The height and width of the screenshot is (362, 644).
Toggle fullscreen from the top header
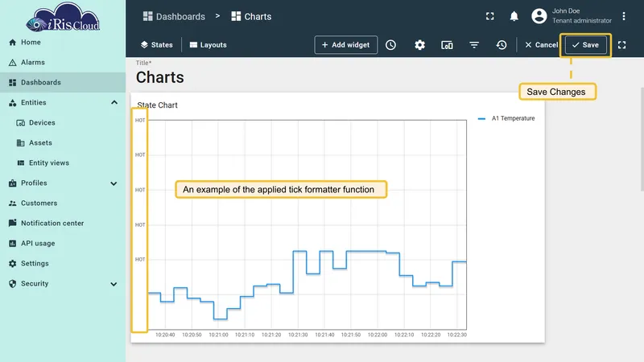(x=490, y=16)
